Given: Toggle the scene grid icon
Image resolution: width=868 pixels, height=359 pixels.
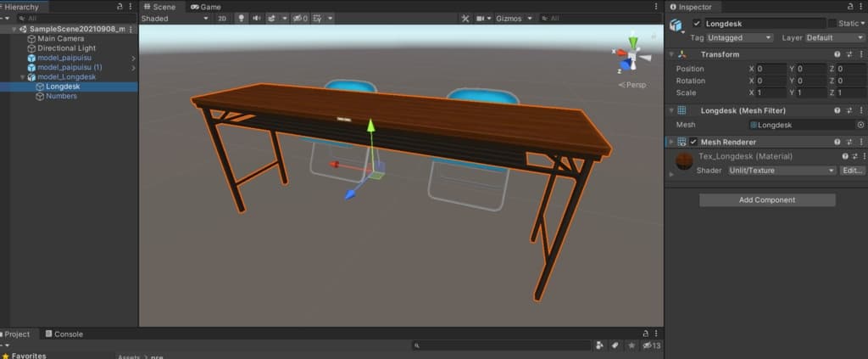Looking at the screenshot, I should (x=317, y=19).
